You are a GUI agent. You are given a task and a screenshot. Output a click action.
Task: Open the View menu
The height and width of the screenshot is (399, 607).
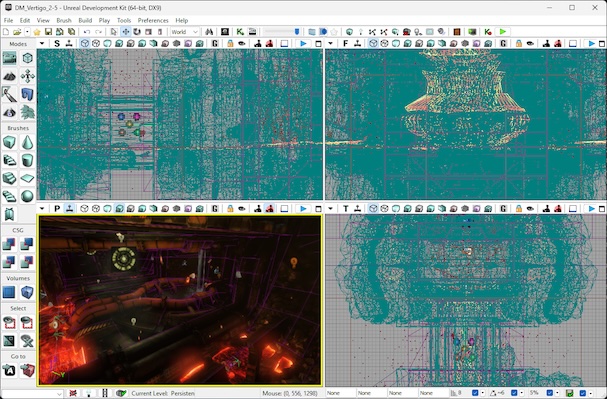coord(43,20)
